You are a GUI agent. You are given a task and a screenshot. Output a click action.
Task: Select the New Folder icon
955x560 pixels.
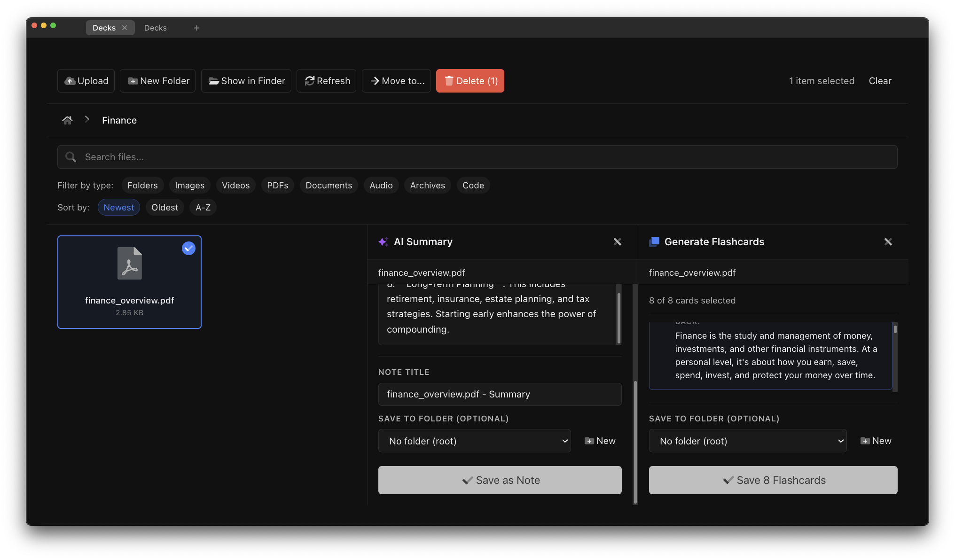point(133,80)
